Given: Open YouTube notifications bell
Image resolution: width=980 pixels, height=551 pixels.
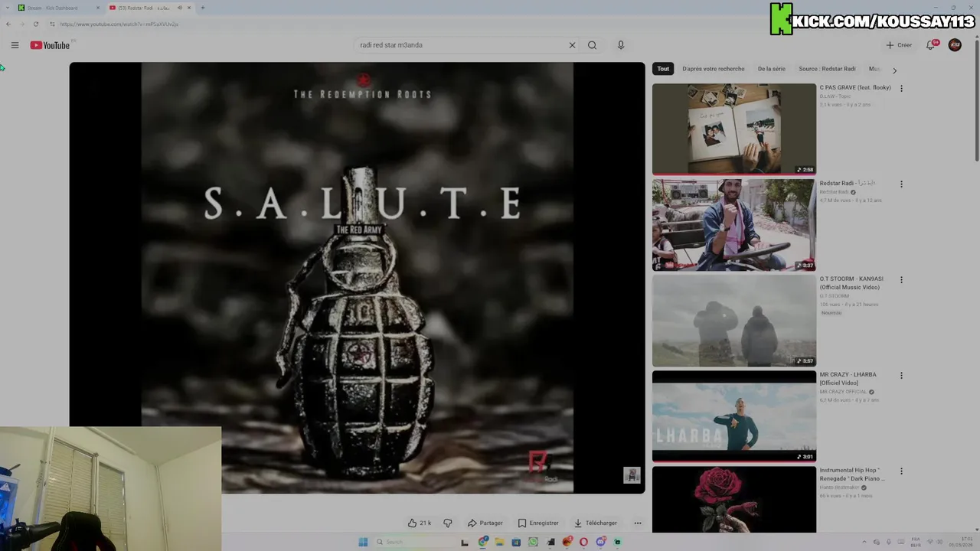Looking at the screenshot, I should (x=931, y=45).
